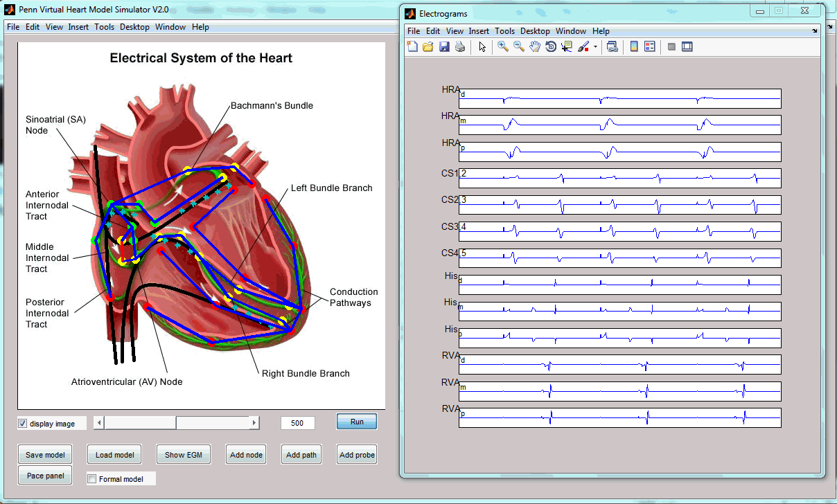
Task: Select the Brush data tool
Action: click(583, 47)
